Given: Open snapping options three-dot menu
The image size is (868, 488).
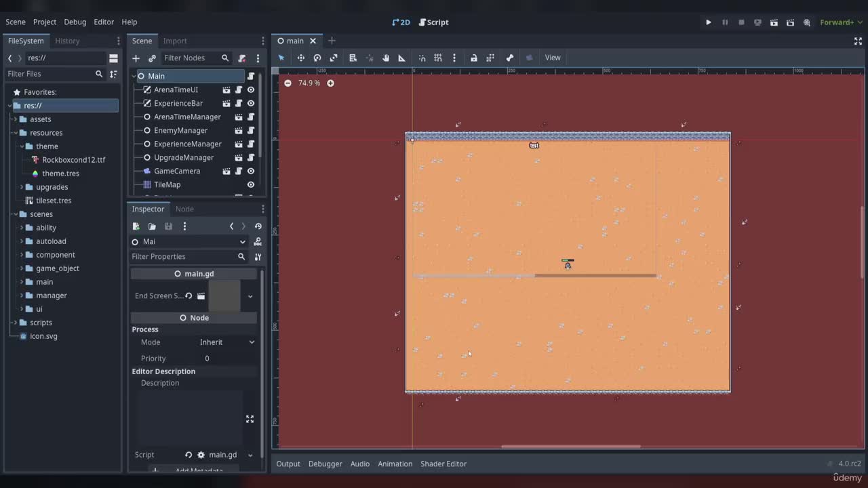Looking at the screenshot, I should pos(454,58).
